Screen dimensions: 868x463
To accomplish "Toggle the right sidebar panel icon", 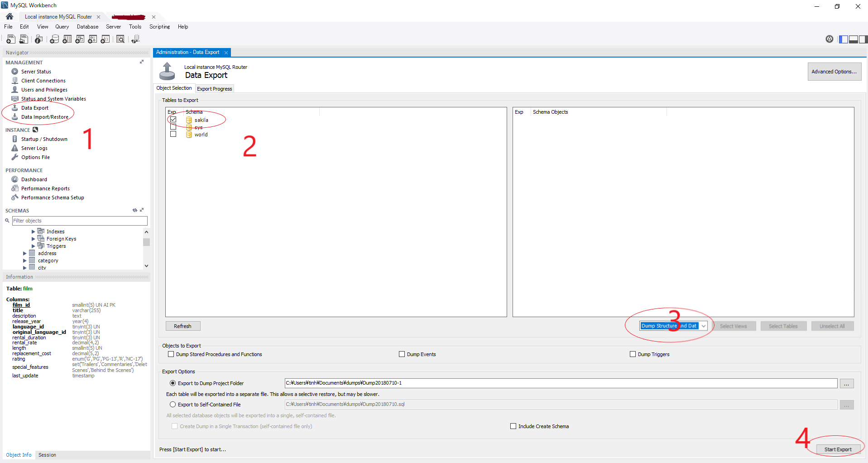I will [x=863, y=39].
